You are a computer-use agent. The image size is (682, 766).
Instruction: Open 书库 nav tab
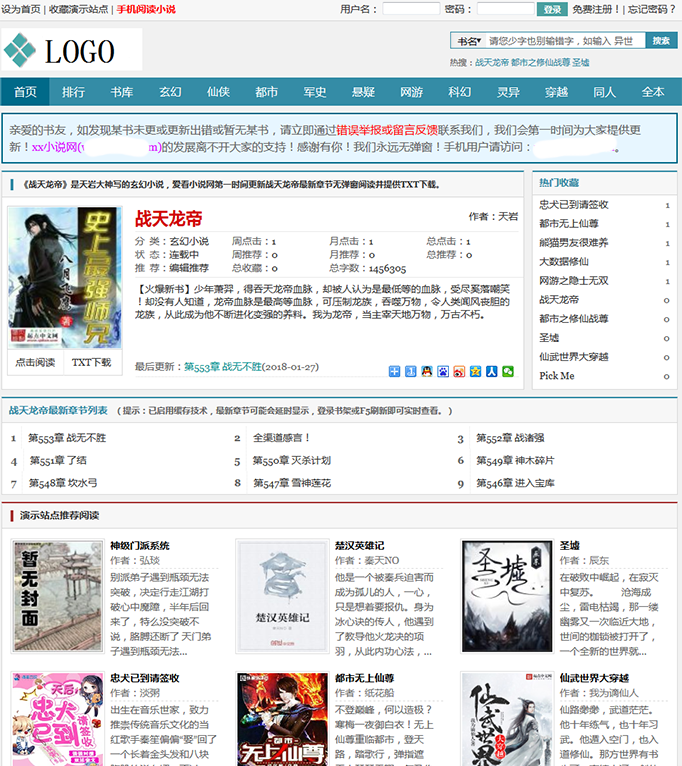(x=122, y=92)
